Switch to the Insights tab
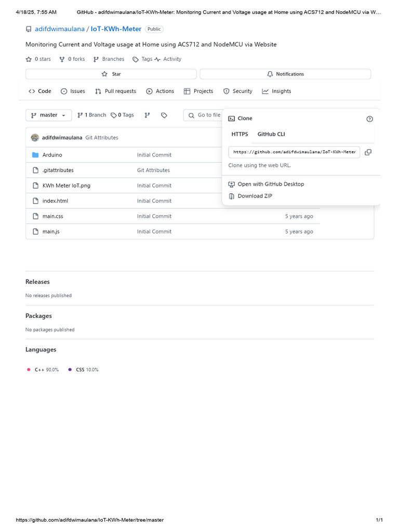 276,91
